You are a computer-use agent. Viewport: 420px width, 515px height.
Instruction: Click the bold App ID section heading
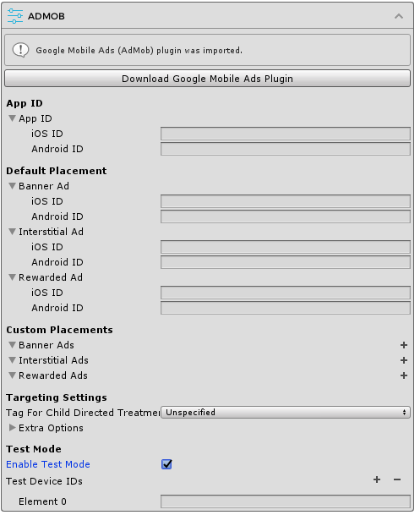25,103
